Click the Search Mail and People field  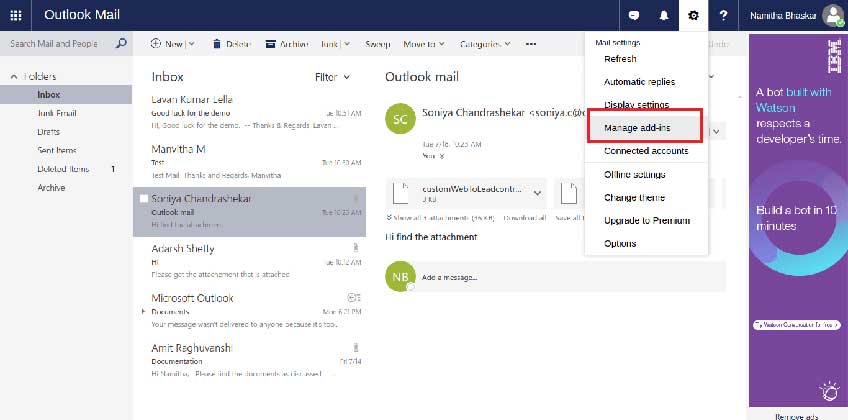click(x=54, y=44)
